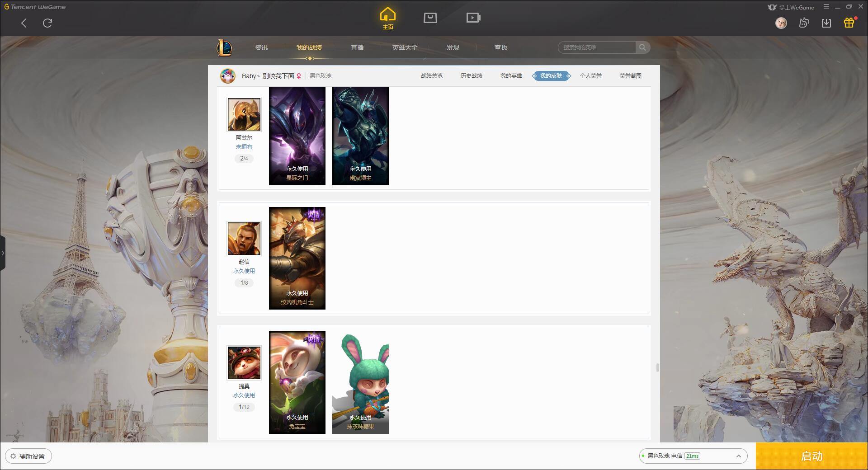Open the gift box icon
Viewport: 868px width, 470px height.
coord(849,23)
